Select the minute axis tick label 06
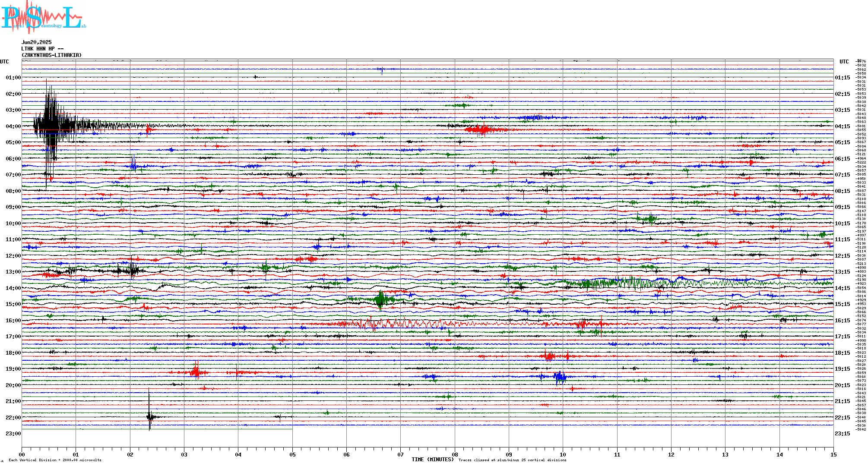Image resolution: width=868 pixels, height=466 pixels. click(347, 454)
